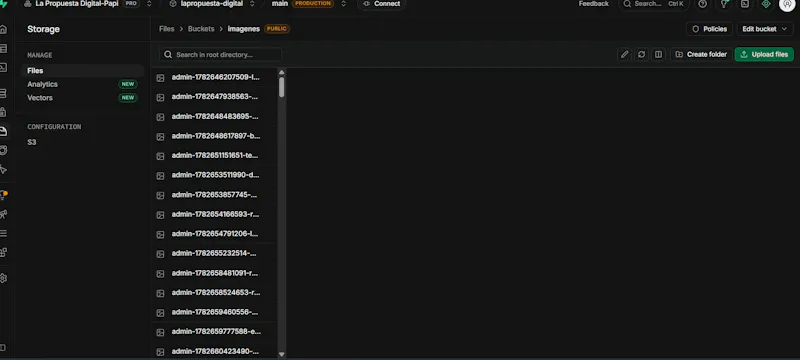Click the lapropuesta-digital project name
The height and width of the screenshot is (360, 800).
(x=211, y=4)
